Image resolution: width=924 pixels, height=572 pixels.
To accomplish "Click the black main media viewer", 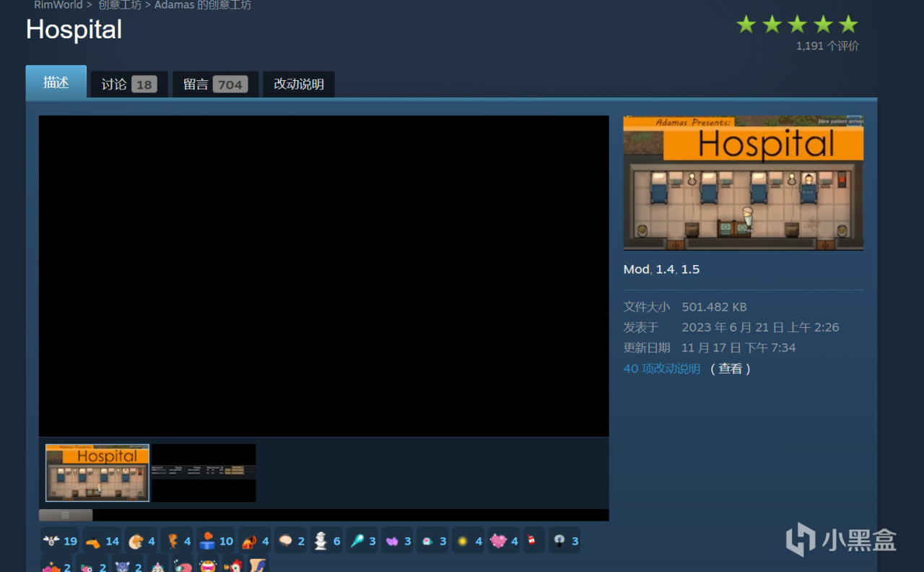I will point(324,276).
